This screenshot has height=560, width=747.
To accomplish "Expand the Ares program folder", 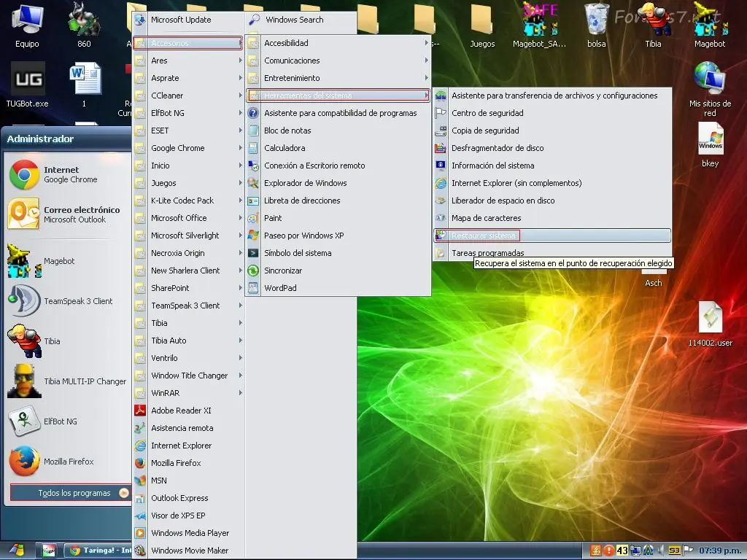I will pos(187,61).
